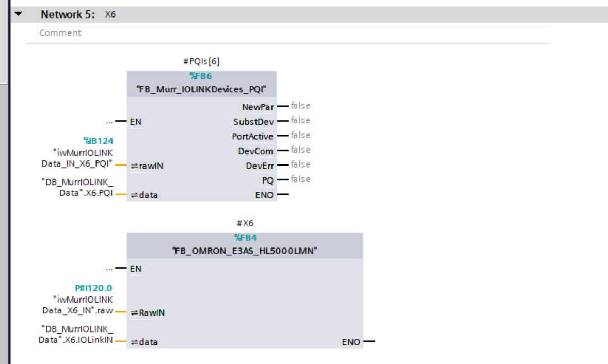Click the false value next to PortActive
The image size is (608, 364).
[x=300, y=135]
